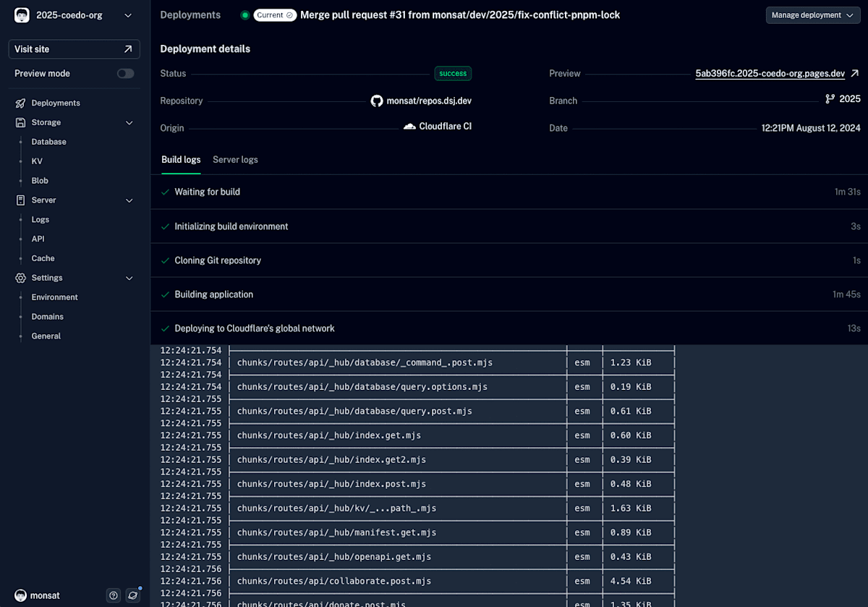Switch to the Server logs tab
Image resolution: width=868 pixels, height=607 pixels.
[235, 160]
